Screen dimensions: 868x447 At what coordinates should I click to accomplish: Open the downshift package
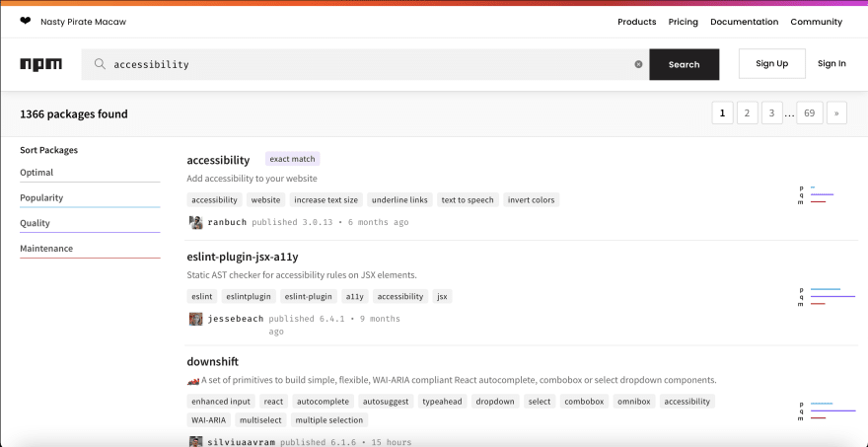pyautogui.click(x=213, y=362)
